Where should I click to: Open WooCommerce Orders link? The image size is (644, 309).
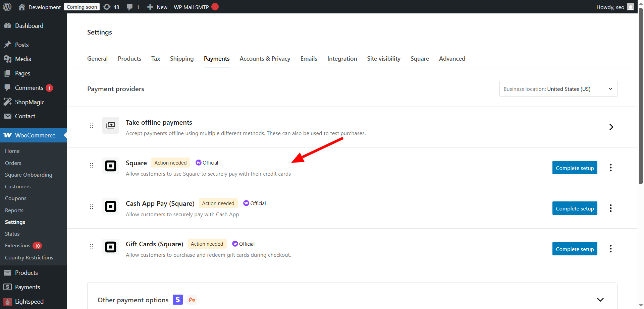(x=13, y=163)
